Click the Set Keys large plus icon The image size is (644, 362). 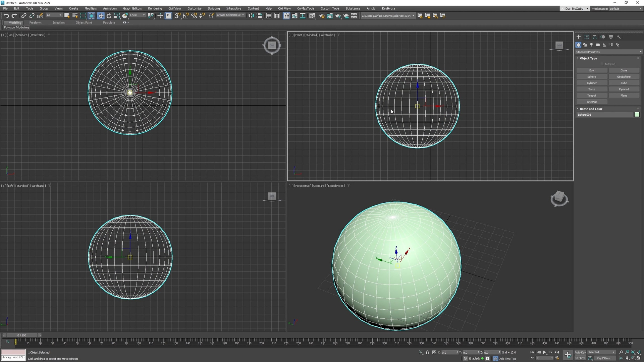tap(568, 355)
